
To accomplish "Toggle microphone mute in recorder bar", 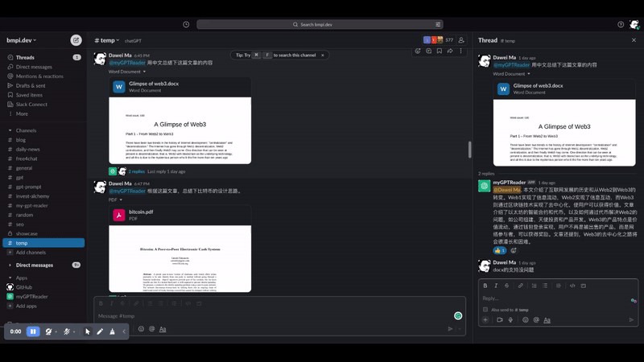I will tap(67, 331).
